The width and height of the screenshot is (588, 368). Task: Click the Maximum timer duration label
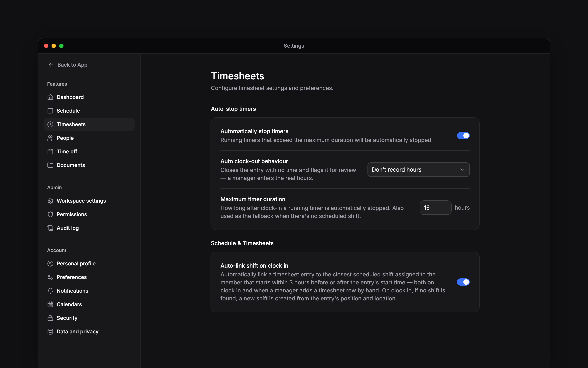pos(253,199)
